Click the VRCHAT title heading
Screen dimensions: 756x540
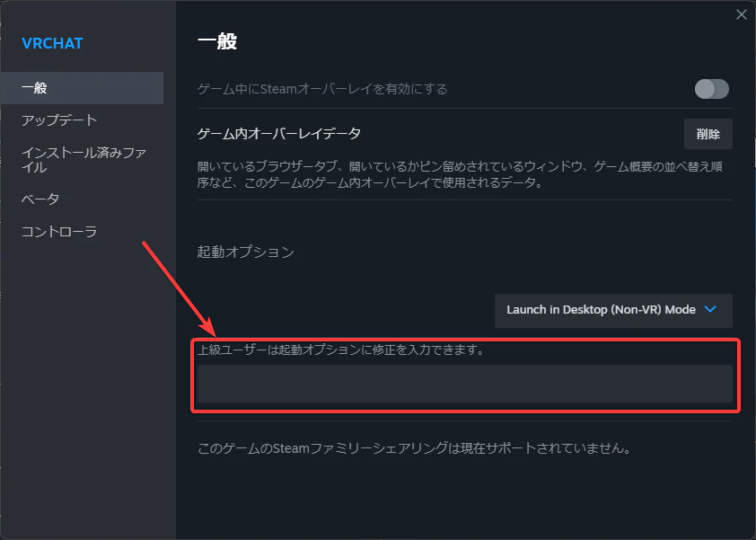tap(53, 43)
